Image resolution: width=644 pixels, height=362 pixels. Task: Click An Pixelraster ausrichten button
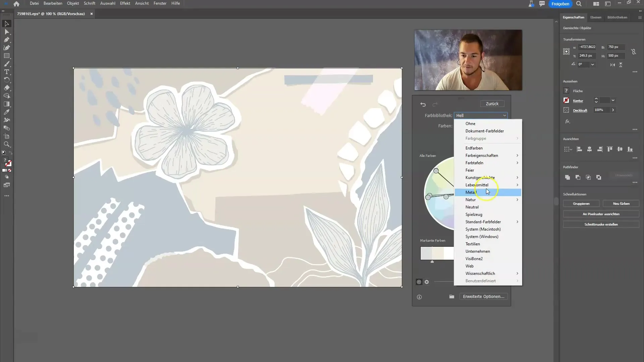click(x=601, y=214)
